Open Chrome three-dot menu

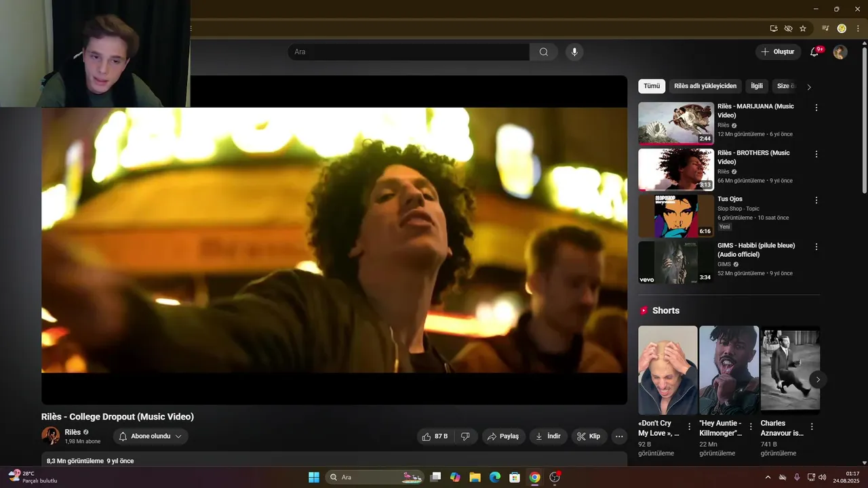[858, 28]
